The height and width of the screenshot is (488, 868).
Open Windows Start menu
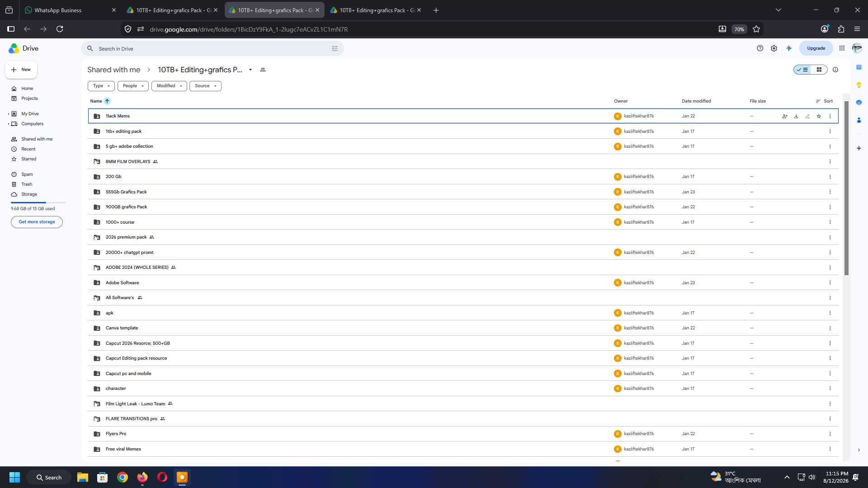pyautogui.click(x=14, y=477)
